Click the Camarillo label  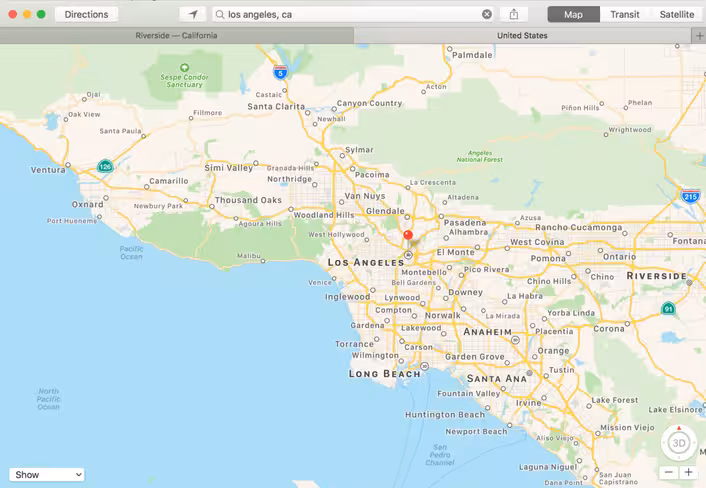[x=169, y=181]
